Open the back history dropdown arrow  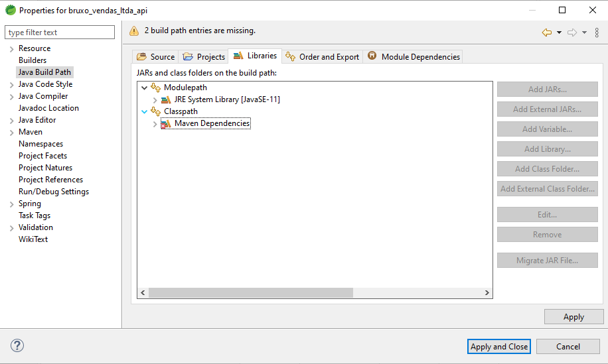559,32
